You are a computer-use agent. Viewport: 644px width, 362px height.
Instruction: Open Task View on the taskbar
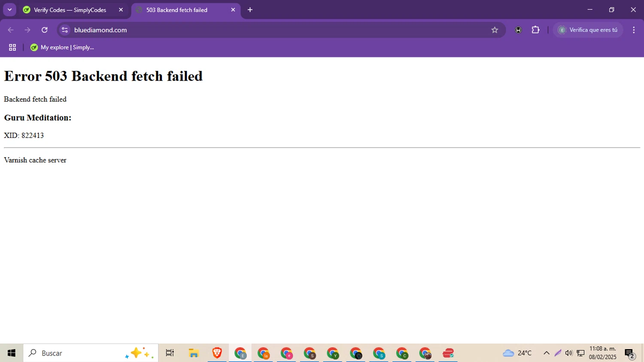coord(170,353)
